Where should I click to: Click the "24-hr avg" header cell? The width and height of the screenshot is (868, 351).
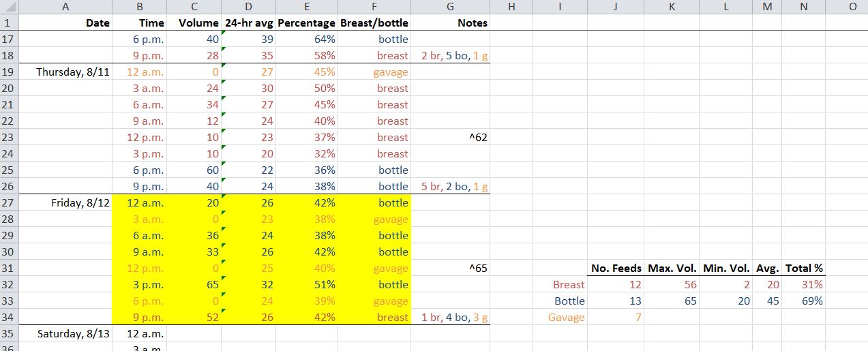click(248, 22)
